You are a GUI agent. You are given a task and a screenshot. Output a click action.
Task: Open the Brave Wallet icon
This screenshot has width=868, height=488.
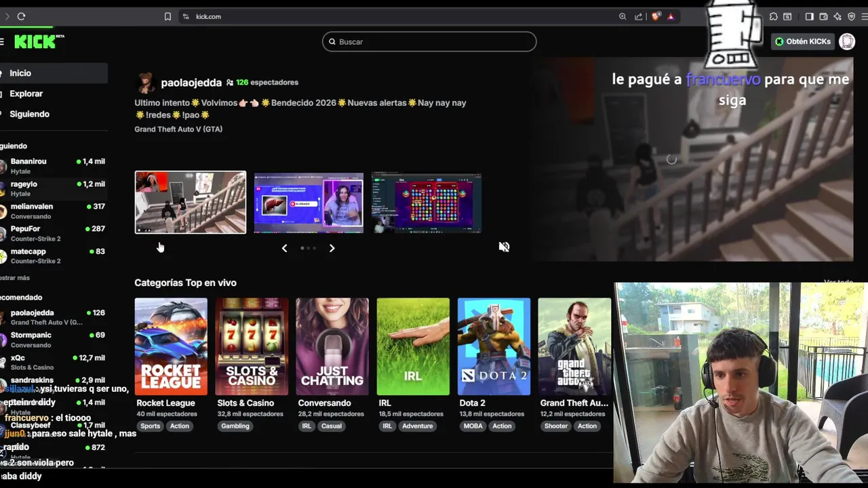[x=823, y=16]
